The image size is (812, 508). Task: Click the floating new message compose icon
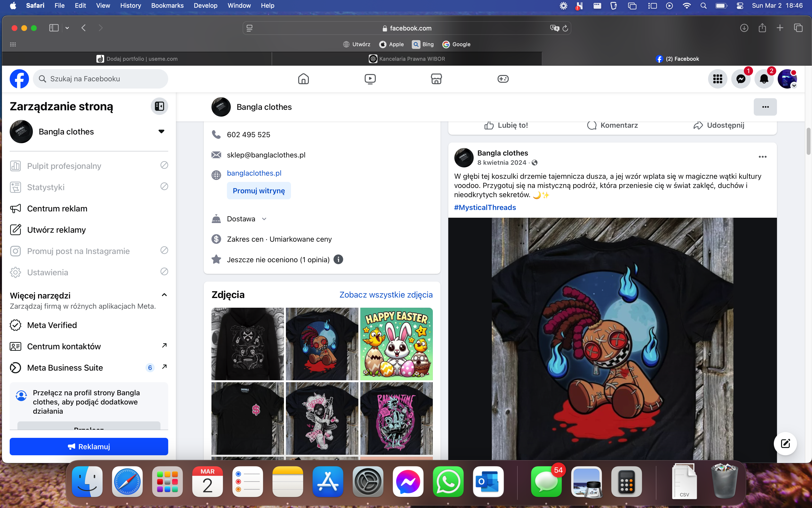coord(785,443)
